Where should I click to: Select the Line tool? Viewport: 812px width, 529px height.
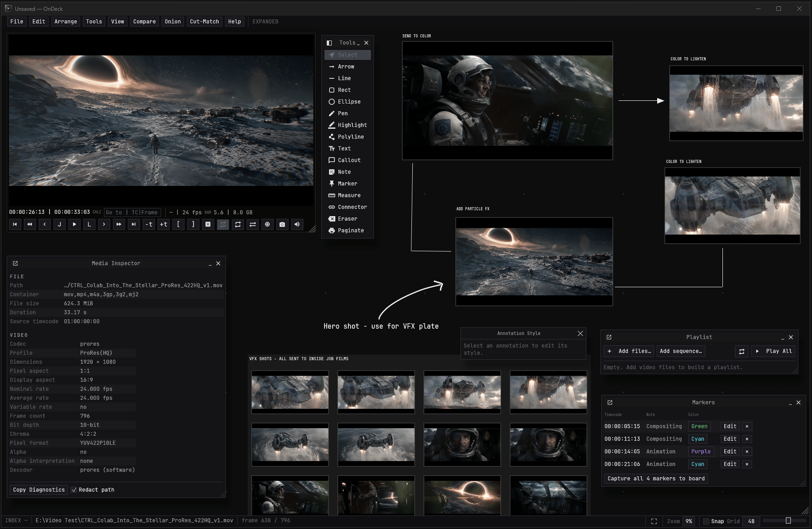pyautogui.click(x=347, y=78)
